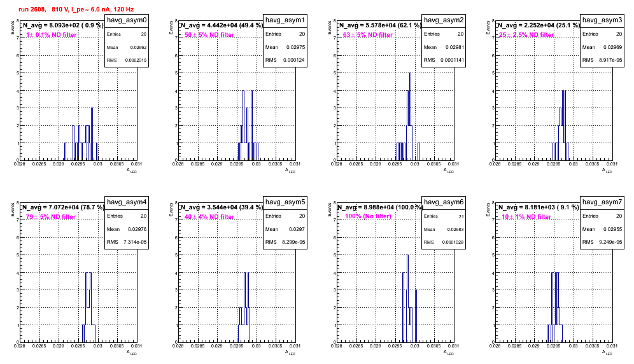634x364 pixels.
Task: Click the A_LED axis title under havg_asym0
Action: tap(132, 171)
